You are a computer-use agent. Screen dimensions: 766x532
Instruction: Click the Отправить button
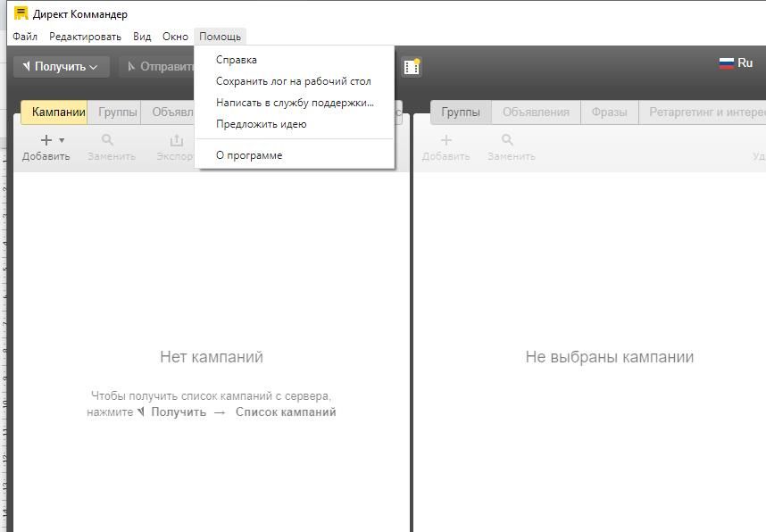[x=157, y=67]
